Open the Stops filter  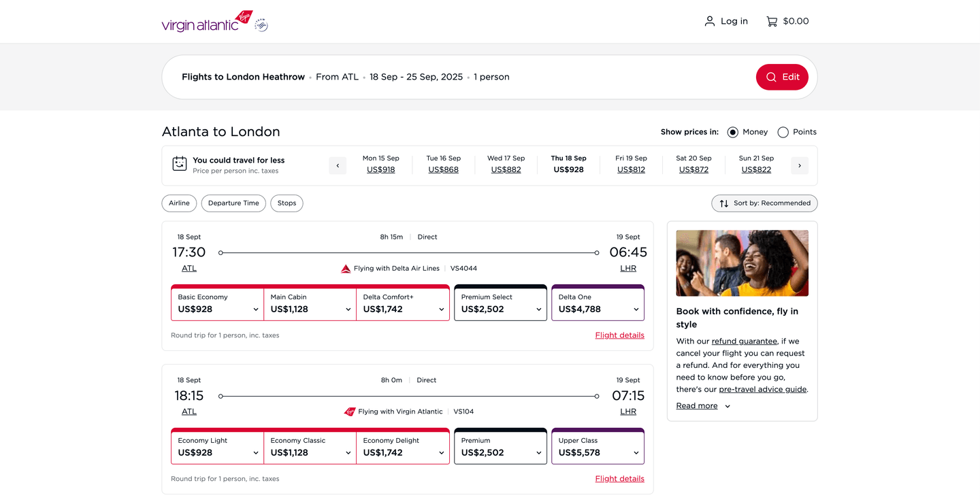tap(287, 203)
